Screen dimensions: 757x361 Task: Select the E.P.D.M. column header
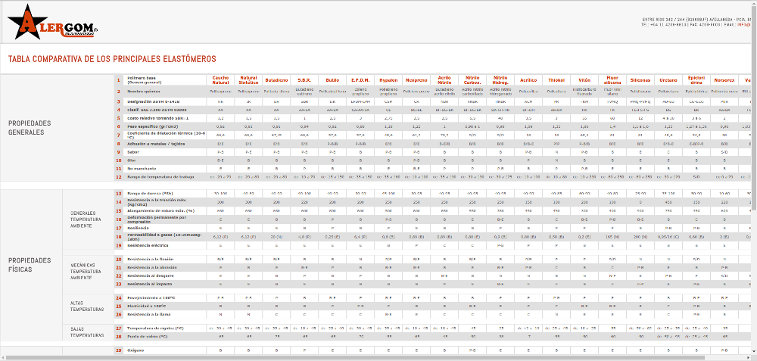360,80
